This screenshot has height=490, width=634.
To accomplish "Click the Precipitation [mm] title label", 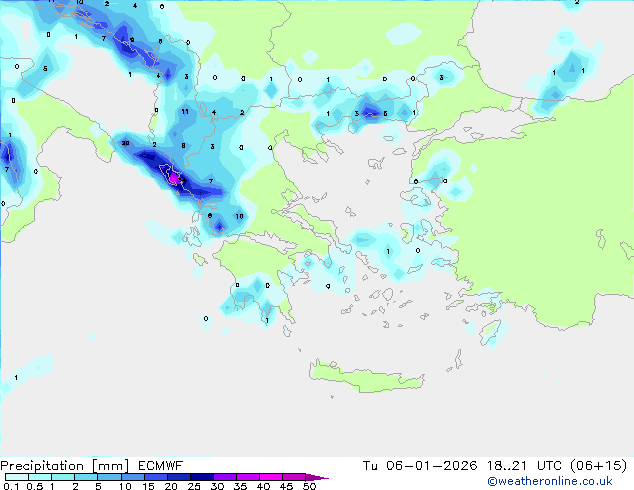I will point(64,466).
